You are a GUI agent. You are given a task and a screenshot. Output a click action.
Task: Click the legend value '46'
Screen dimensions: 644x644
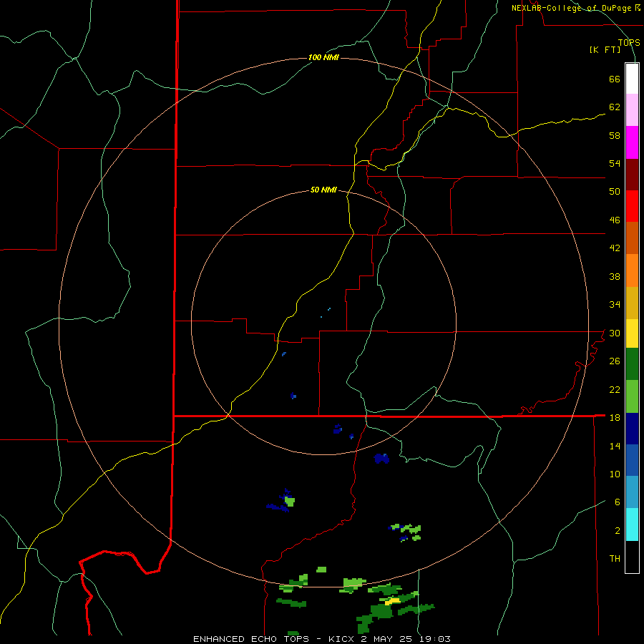[615, 220]
